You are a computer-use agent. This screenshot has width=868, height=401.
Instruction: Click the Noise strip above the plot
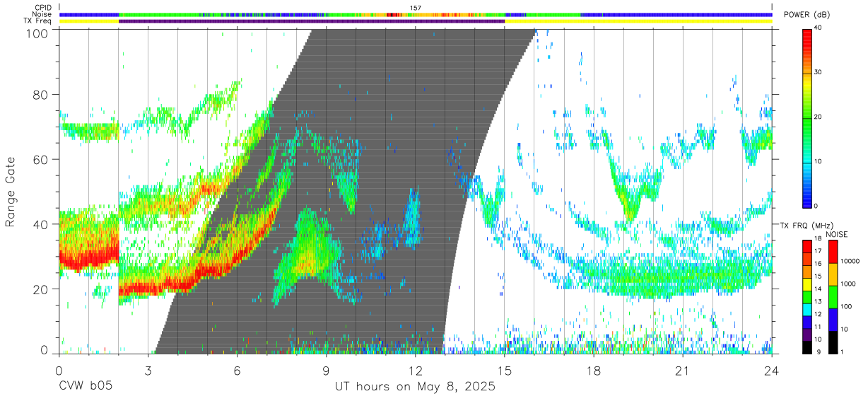click(x=416, y=14)
